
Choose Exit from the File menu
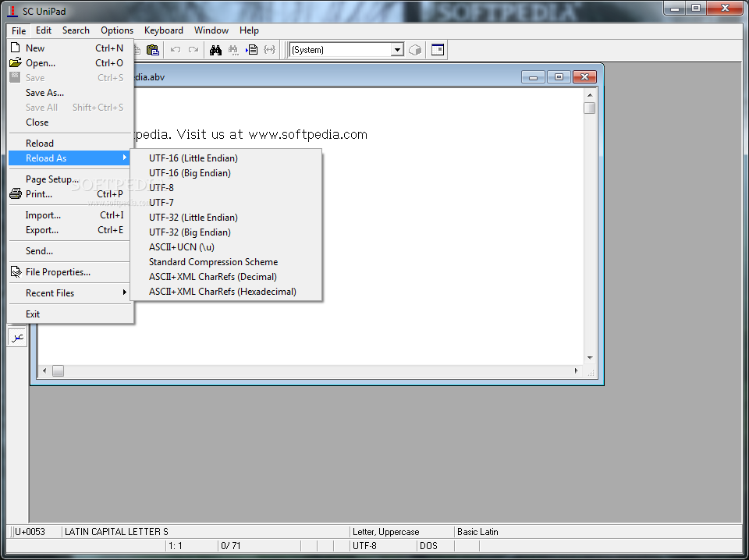pos(70,314)
